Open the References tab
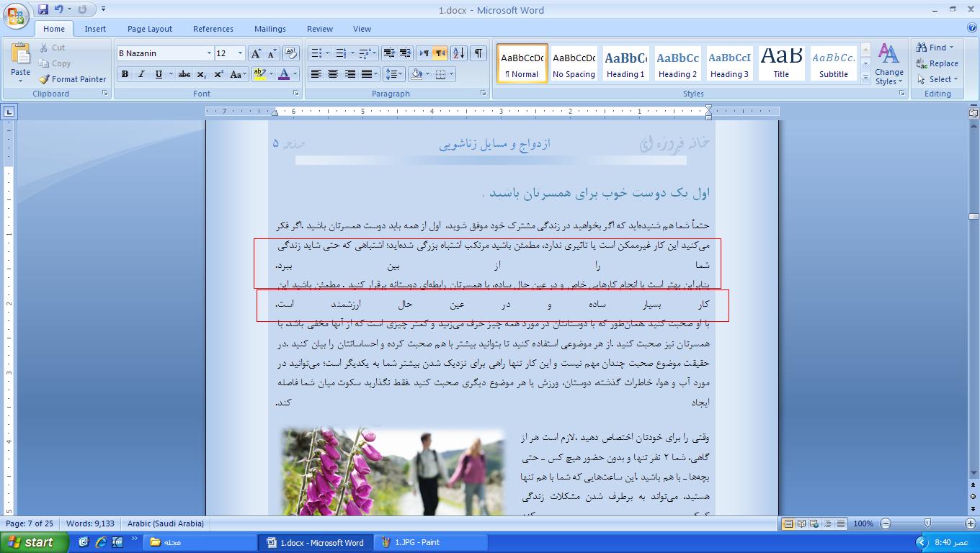The width and height of the screenshot is (980, 553). pyautogui.click(x=213, y=29)
